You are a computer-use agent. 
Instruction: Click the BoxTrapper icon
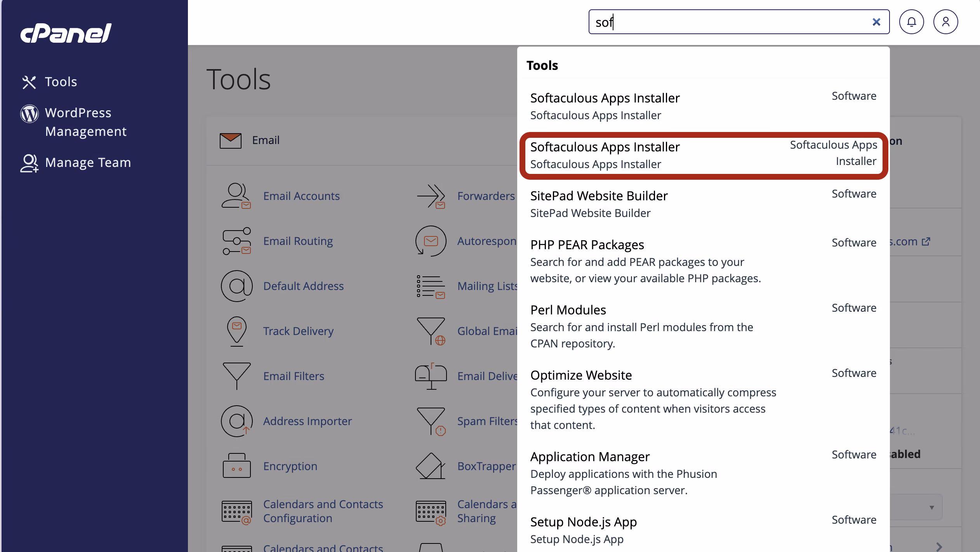431,466
